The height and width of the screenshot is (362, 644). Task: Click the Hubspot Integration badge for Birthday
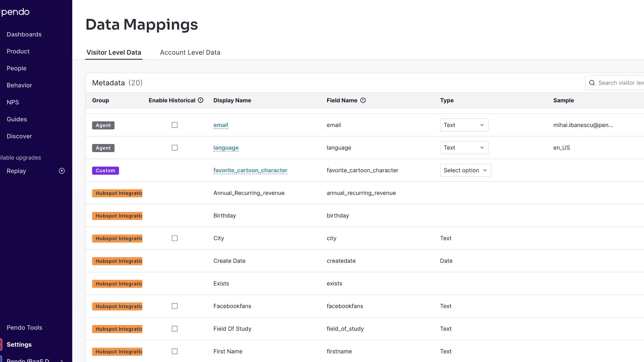coord(117,216)
